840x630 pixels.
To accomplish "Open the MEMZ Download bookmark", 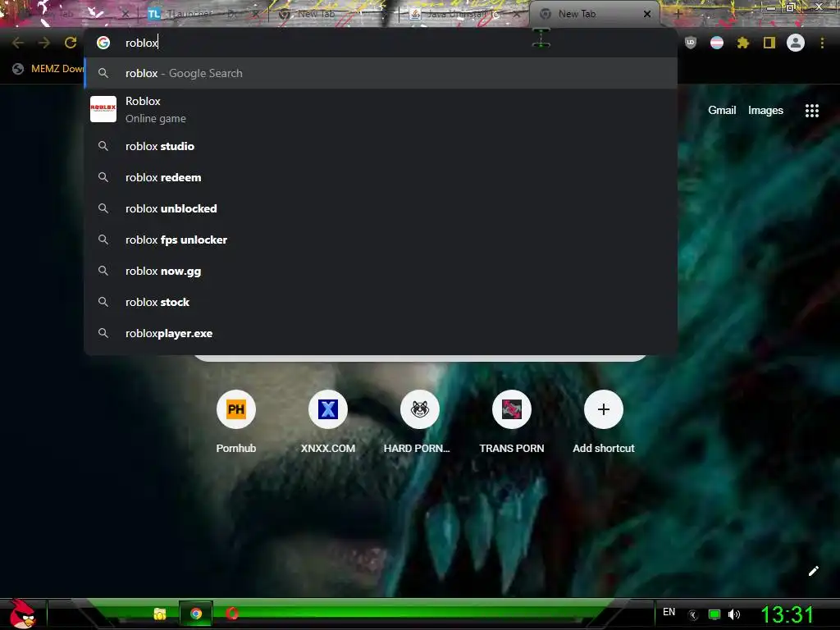I will click(48, 69).
